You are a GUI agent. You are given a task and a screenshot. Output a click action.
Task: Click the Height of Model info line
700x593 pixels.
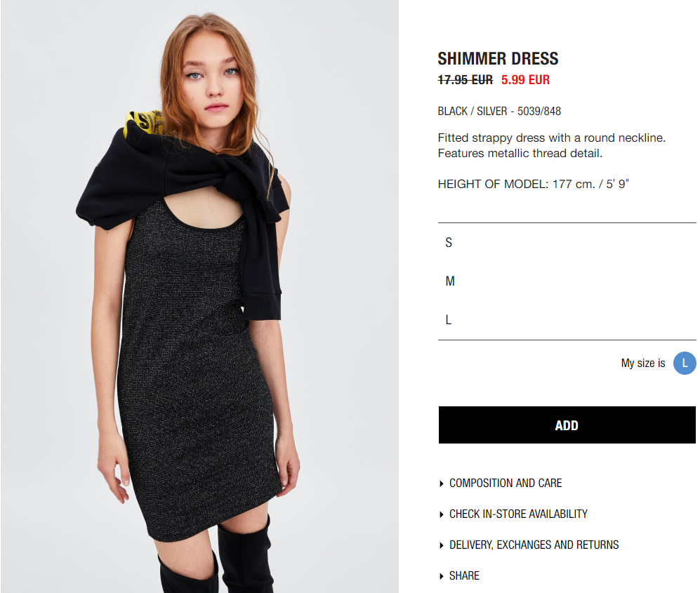(533, 184)
